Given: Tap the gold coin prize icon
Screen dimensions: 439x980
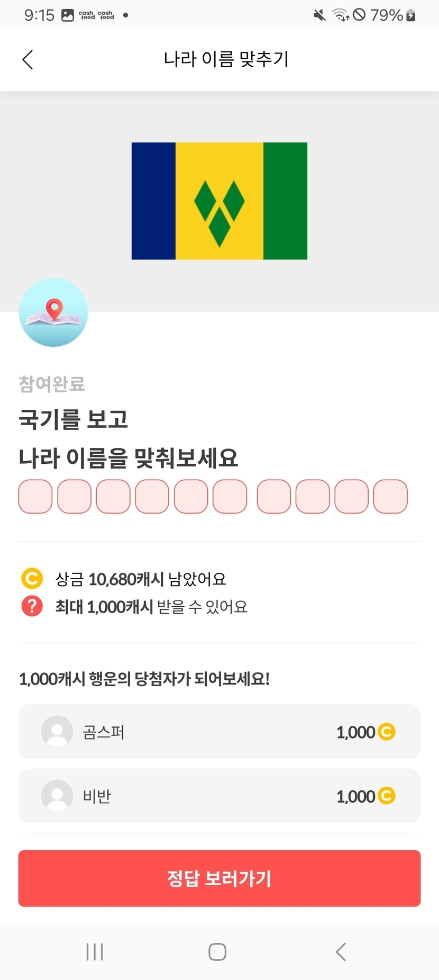Looking at the screenshot, I should 32,578.
